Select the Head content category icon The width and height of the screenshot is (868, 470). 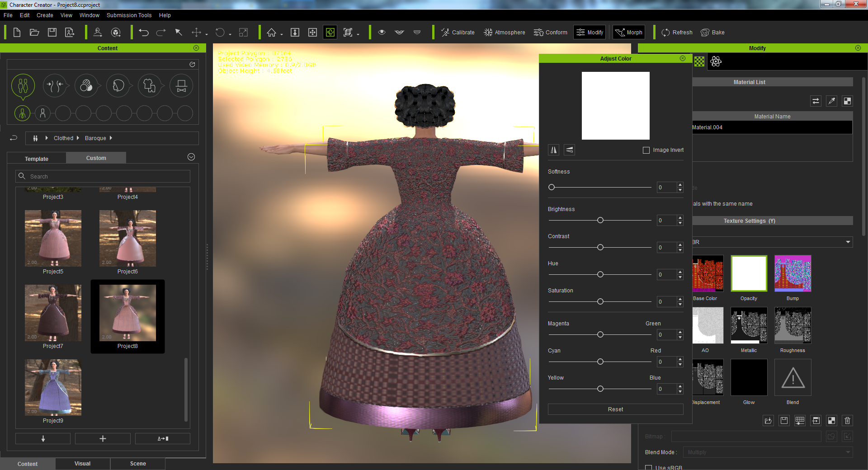(x=118, y=86)
